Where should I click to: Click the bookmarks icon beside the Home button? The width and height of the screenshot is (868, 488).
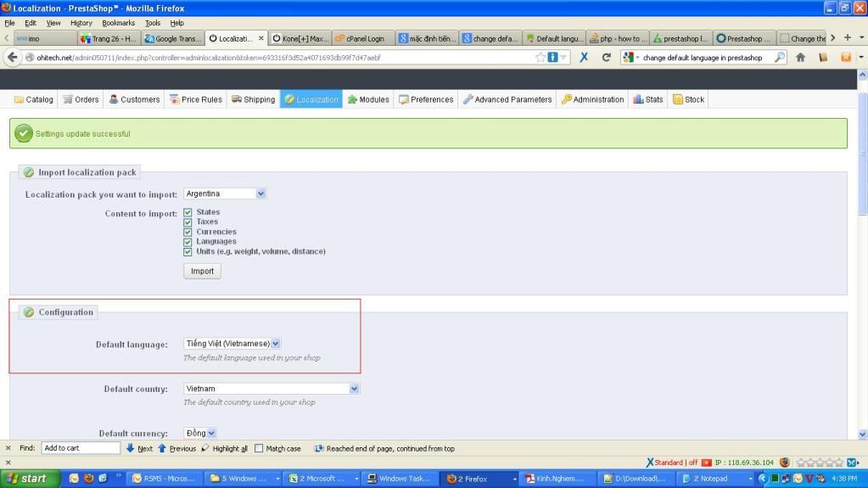[822, 58]
